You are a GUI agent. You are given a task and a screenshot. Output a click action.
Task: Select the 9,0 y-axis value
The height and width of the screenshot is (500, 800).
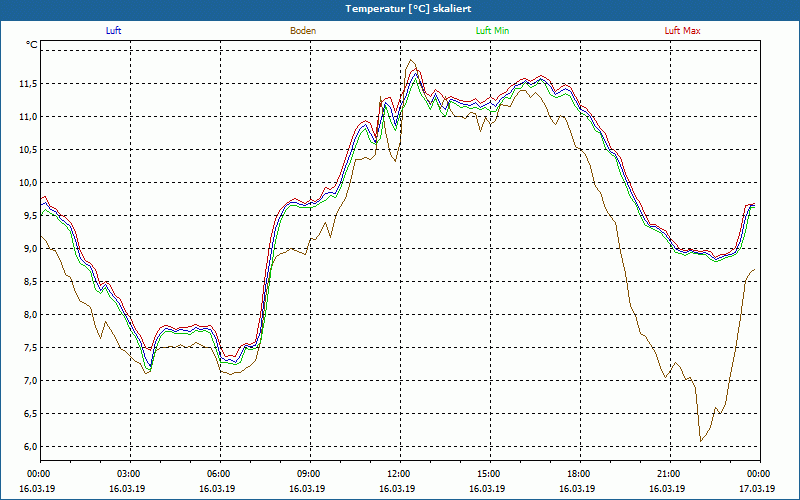pos(30,248)
